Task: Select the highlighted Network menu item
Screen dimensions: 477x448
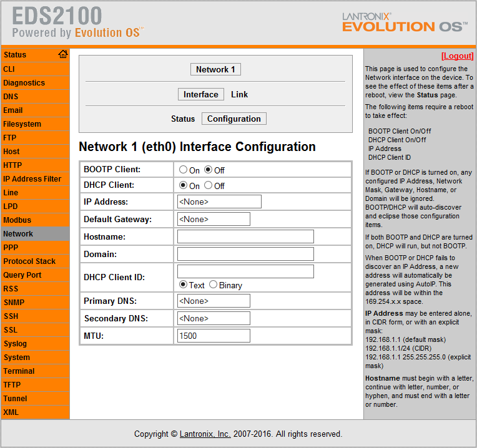Action: (36, 234)
